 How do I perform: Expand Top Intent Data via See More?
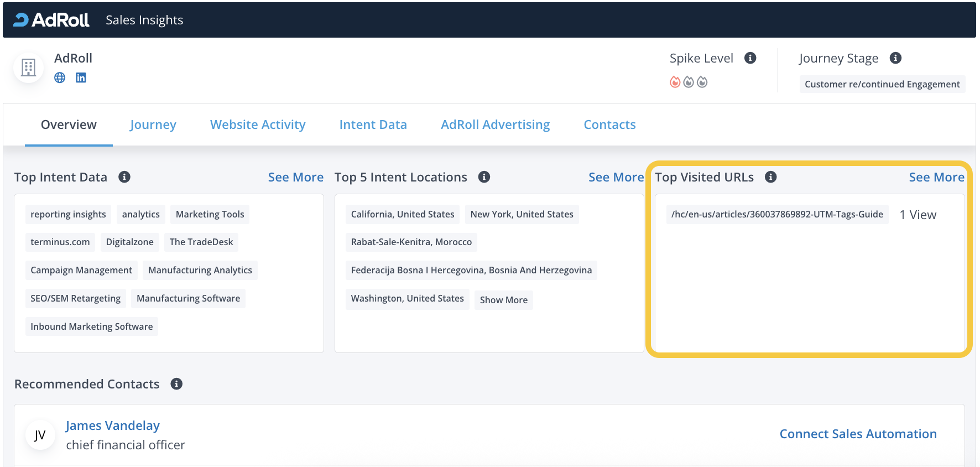point(295,177)
